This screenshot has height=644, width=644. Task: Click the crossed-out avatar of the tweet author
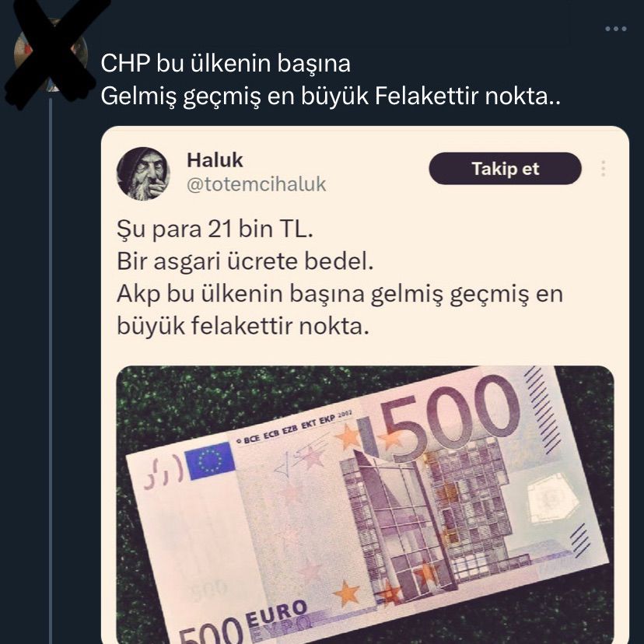pos(51,54)
